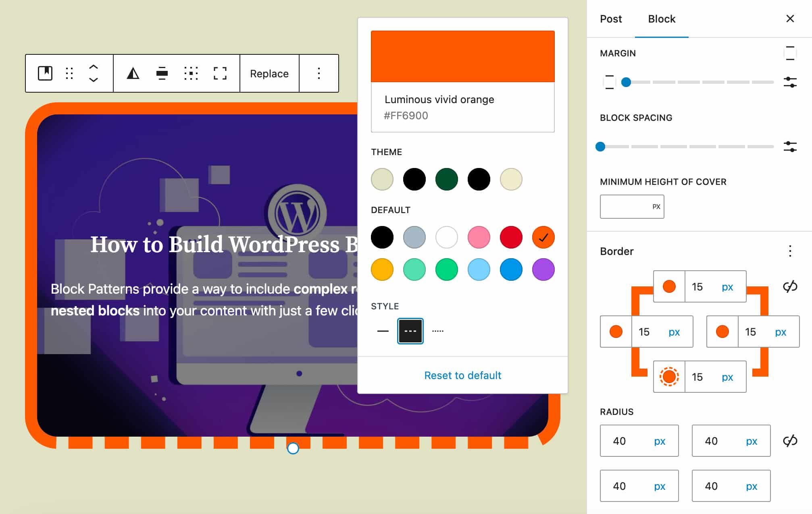Open the content position grid icon
This screenshot has width=812, height=514.
pyautogui.click(x=191, y=73)
